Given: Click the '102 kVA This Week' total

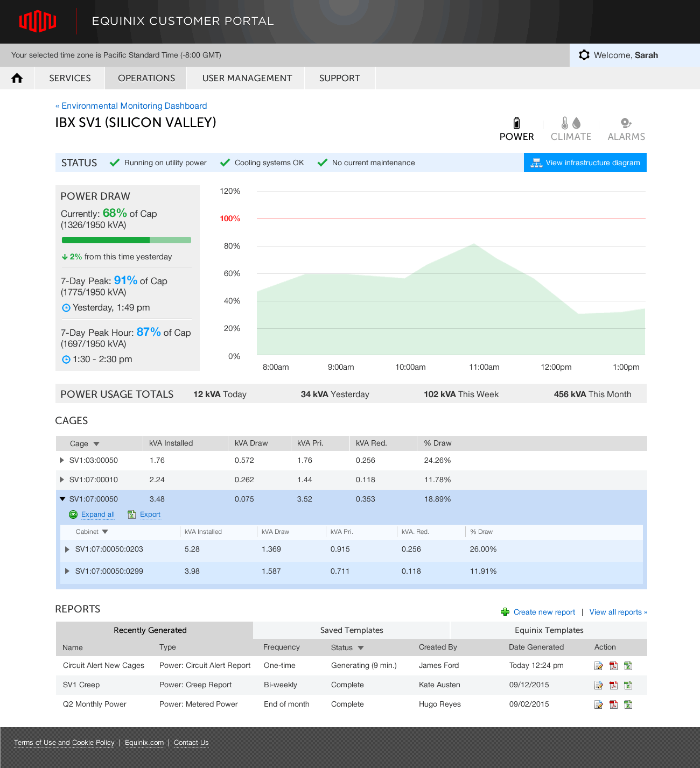Looking at the screenshot, I should pyautogui.click(x=461, y=394).
